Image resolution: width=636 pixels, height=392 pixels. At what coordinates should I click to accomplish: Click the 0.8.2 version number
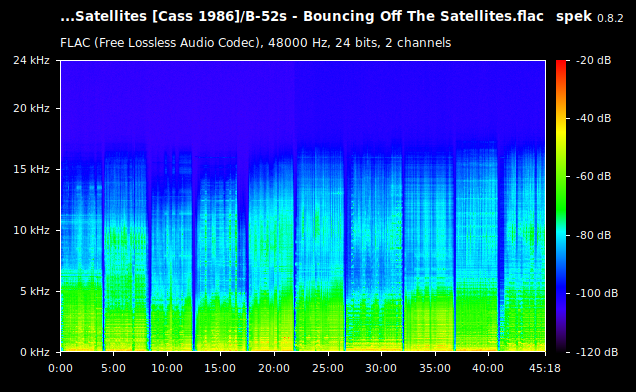[x=610, y=18]
